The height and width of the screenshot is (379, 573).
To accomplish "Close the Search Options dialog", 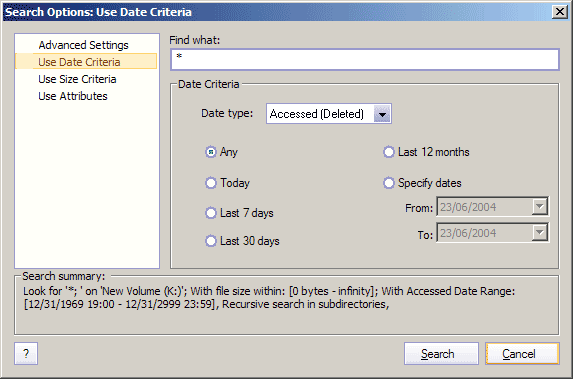I will (x=560, y=12).
